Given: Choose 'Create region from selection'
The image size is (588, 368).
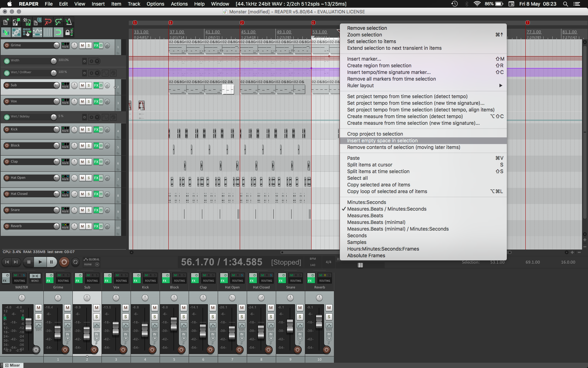Looking at the screenshot, I should point(423,66).
